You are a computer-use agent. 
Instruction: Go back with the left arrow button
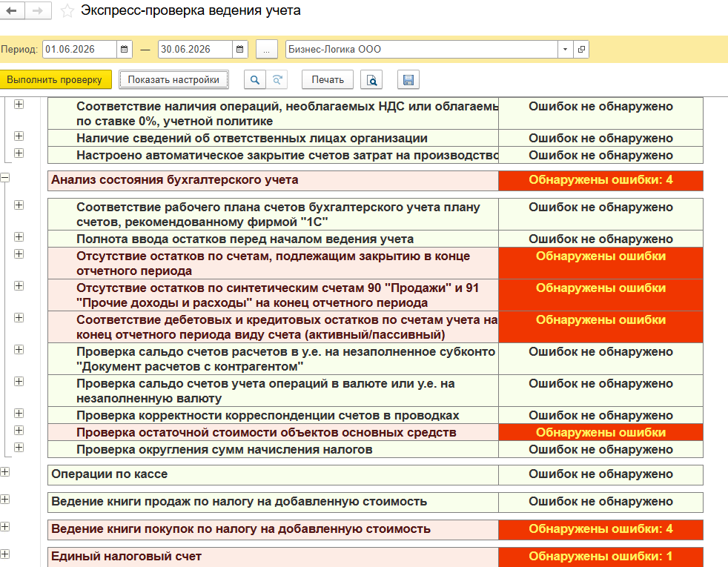tap(12, 10)
